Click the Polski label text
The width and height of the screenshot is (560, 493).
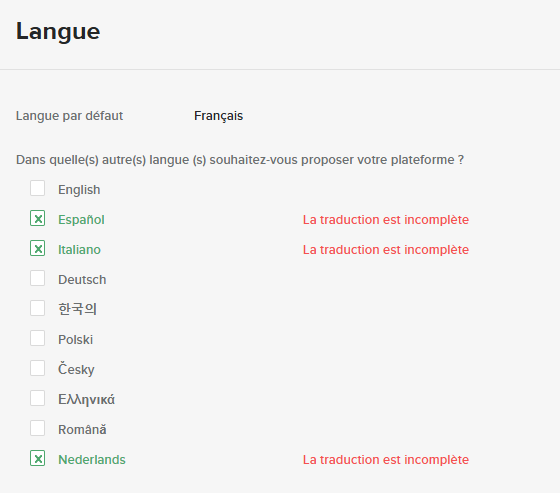tap(76, 340)
